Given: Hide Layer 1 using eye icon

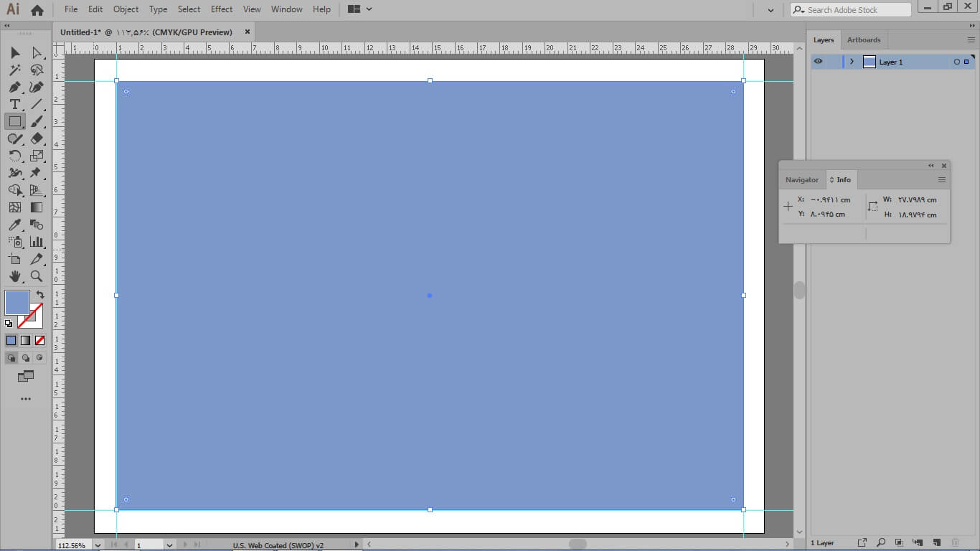Looking at the screenshot, I should tap(818, 62).
